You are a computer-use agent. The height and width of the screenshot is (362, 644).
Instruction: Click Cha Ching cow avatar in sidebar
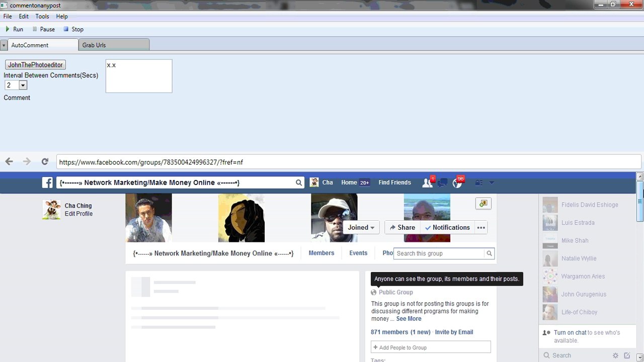click(51, 210)
